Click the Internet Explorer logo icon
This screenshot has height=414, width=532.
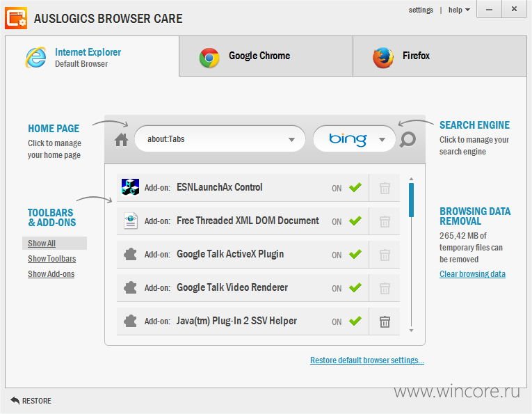click(35, 57)
